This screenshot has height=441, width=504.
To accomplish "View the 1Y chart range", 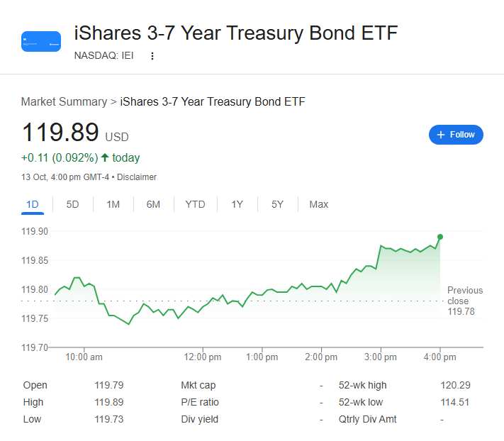I will 237,204.
